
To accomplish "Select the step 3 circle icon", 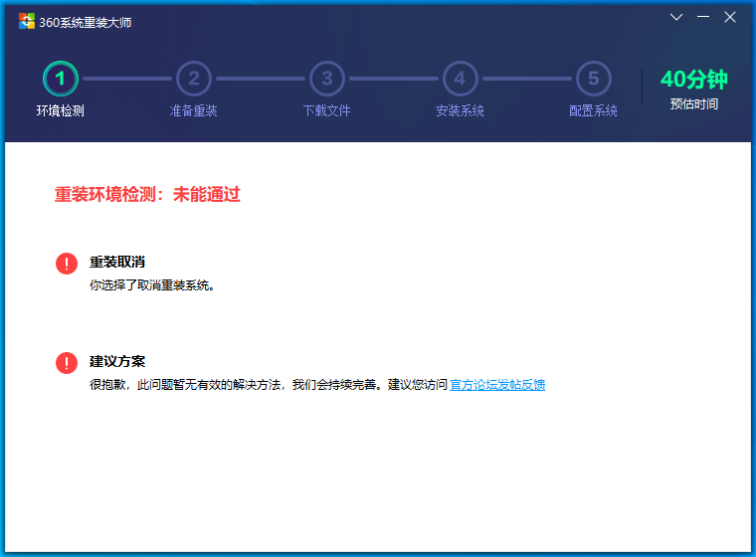I will click(327, 79).
